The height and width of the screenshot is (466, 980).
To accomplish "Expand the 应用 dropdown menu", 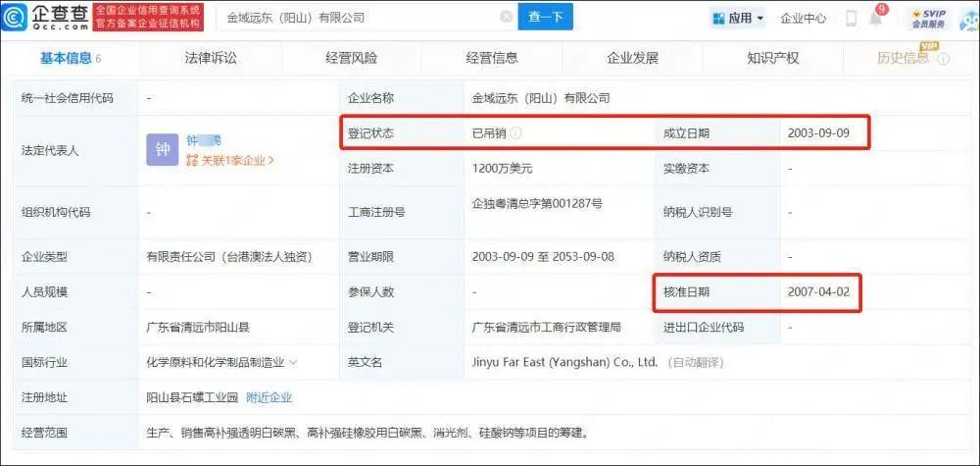I will point(738,18).
